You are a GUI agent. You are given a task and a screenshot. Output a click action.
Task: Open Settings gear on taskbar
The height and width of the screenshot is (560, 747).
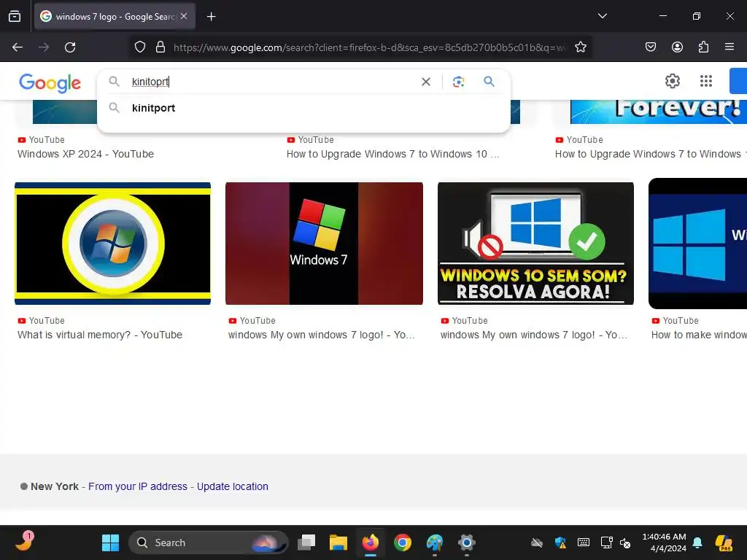[466, 542]
